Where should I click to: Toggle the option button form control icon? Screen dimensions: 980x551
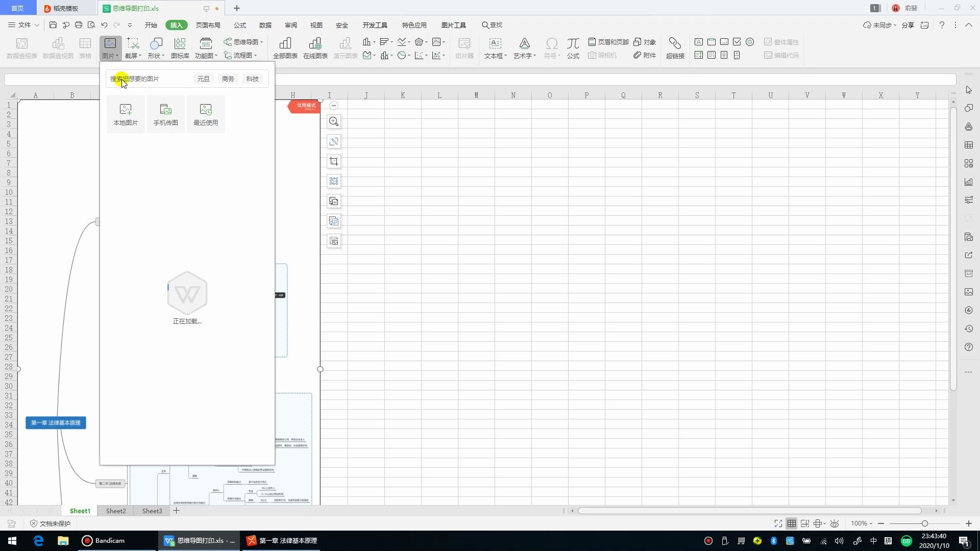click(x=749, y=42)
